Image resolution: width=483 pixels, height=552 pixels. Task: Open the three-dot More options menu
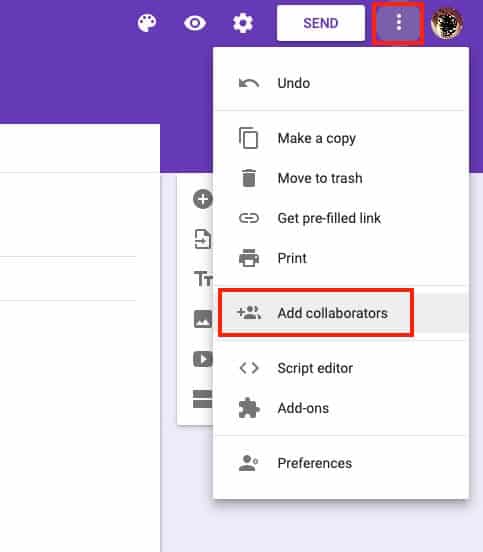(x=399, y=23)
